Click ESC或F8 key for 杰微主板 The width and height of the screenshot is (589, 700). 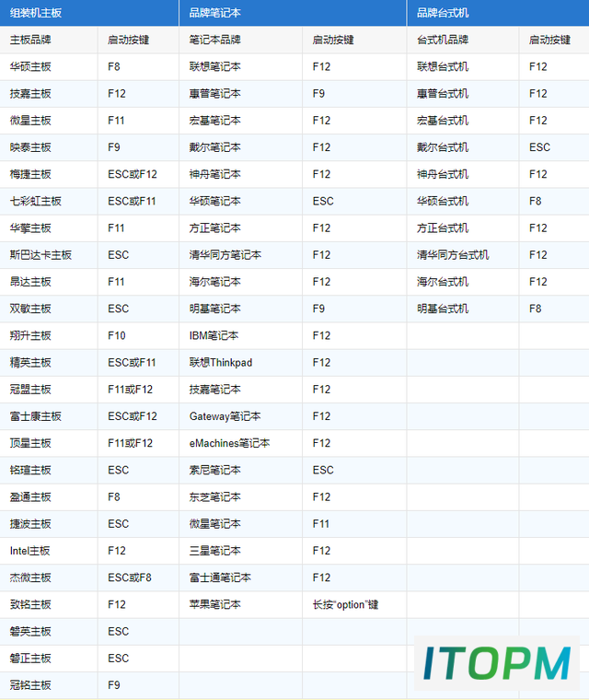click(x=138, y=577)
